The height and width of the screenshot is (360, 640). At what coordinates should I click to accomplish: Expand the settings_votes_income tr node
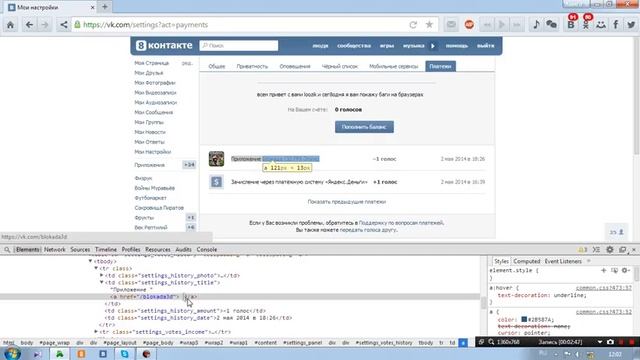[96, 332]
